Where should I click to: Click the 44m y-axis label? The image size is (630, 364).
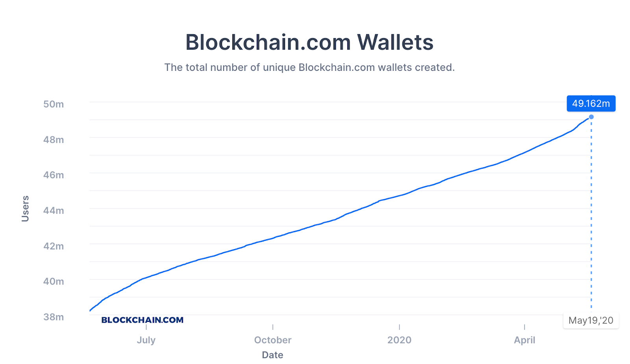click(54, 211)
